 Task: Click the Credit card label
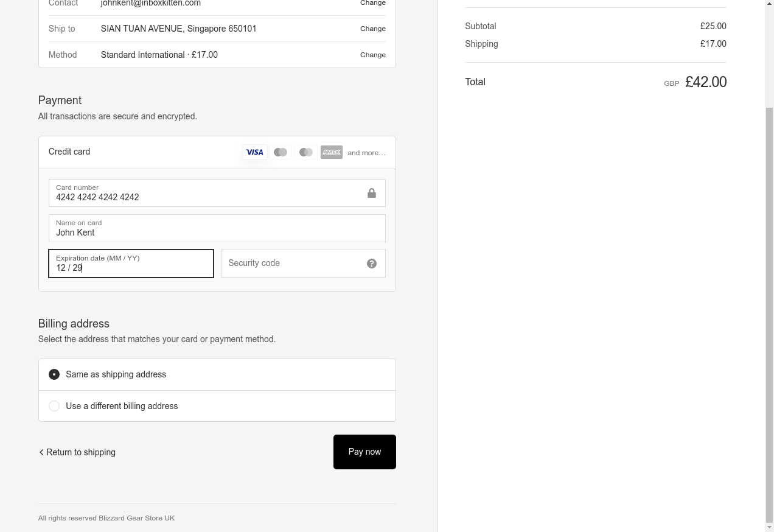pos(69,152)
